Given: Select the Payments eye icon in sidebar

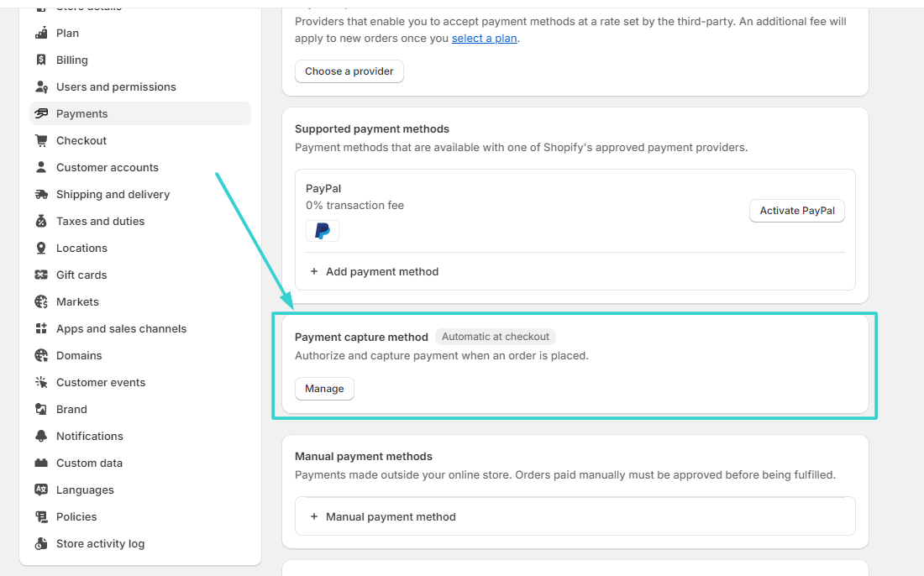Looking at the screenshot, I should 41,113.
